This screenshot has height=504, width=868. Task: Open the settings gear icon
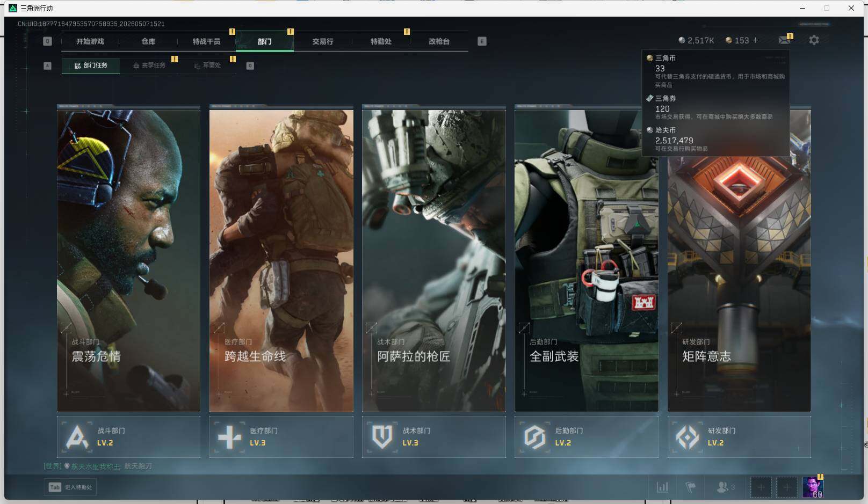814,40
